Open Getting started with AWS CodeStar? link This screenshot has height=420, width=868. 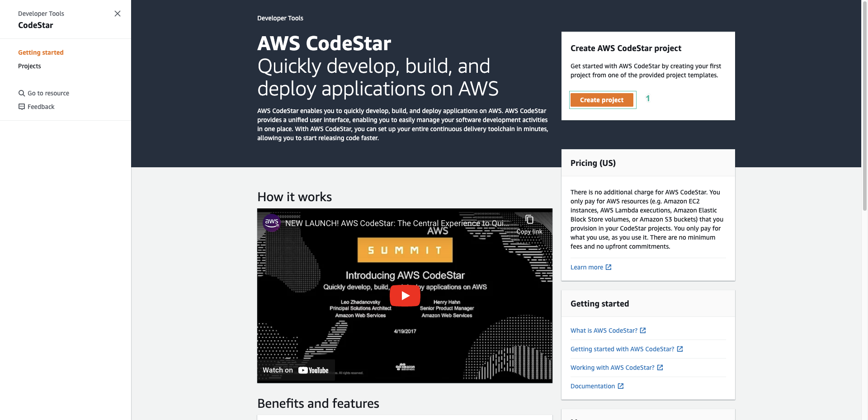pyautogui.click(x=627, y=349)
